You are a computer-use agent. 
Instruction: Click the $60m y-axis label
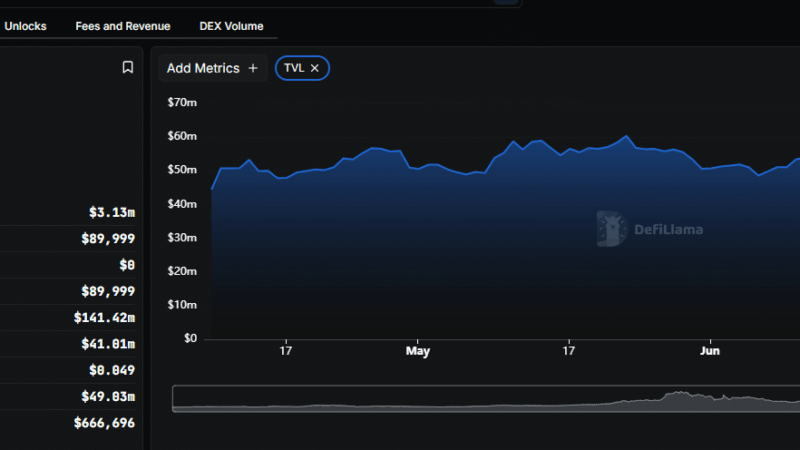(x=182, y=136)
